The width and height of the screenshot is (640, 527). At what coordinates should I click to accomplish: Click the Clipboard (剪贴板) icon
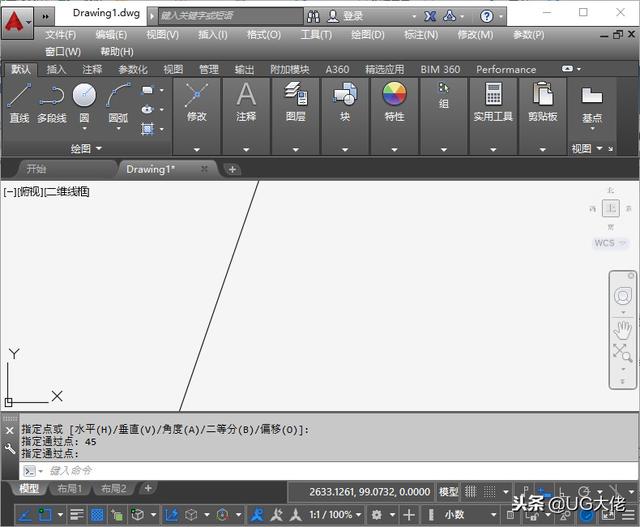pos(543,95)
